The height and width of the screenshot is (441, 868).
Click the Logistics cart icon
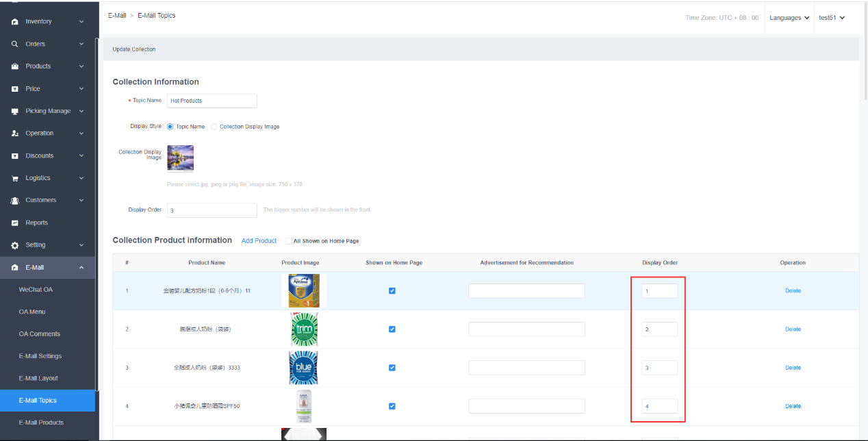[x=15, y=178]
